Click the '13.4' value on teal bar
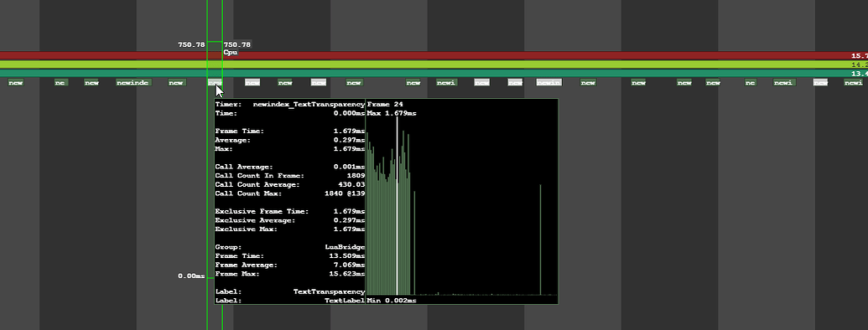This screenshot has width=868, height=330. click(x=860, y=74)
